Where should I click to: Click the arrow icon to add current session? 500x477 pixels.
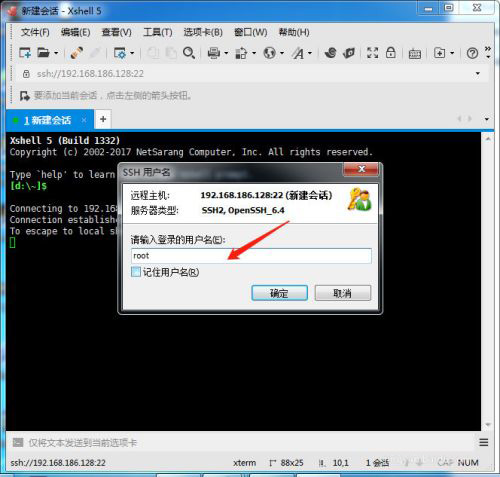click(25, 96)
